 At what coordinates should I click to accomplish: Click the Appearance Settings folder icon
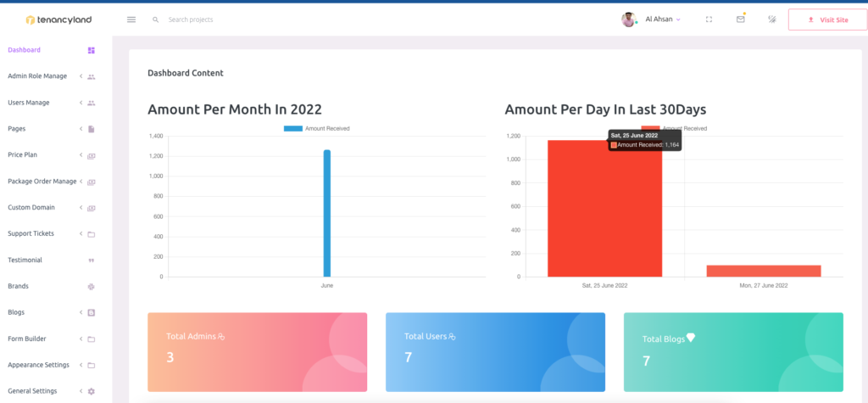[x=92, y=366]
